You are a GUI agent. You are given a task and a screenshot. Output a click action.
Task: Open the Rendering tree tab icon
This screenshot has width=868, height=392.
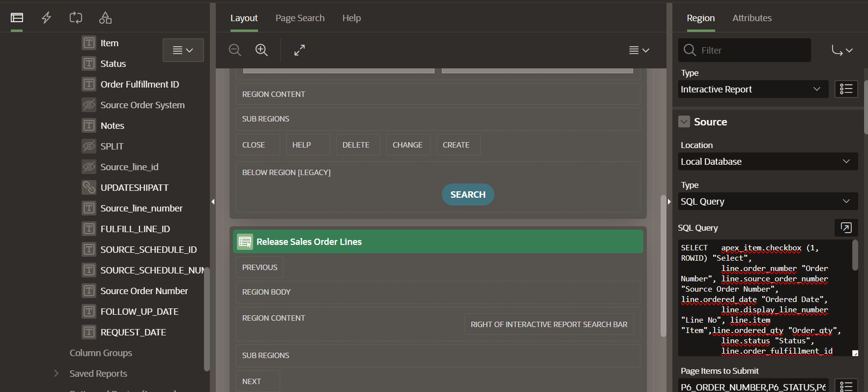[x=17, y=18]
